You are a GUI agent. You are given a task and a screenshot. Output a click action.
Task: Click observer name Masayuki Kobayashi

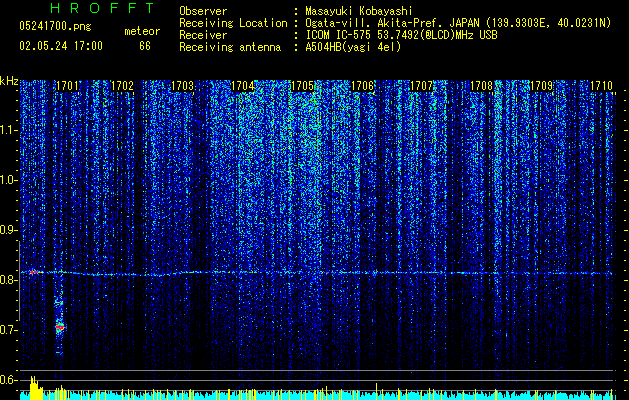(x=359, y=11)
